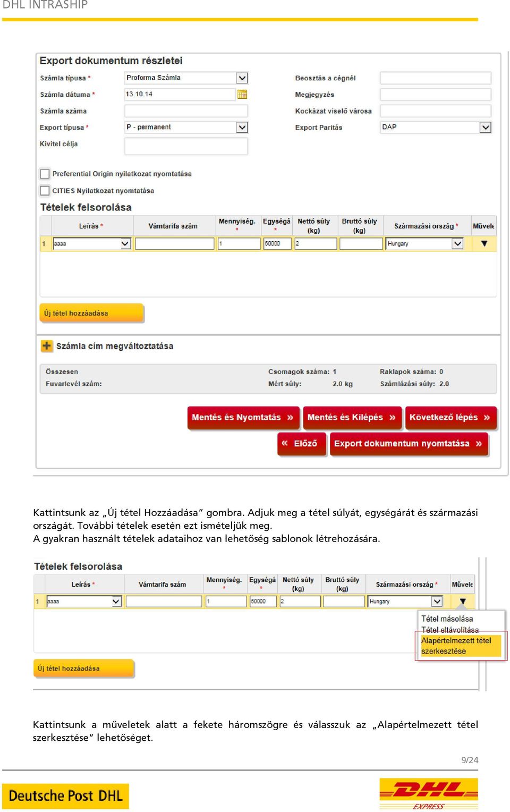Click the Számlázási súly: 2.0 text
The height and width of the screenshot is (812, 510).
tap(414, 384)
